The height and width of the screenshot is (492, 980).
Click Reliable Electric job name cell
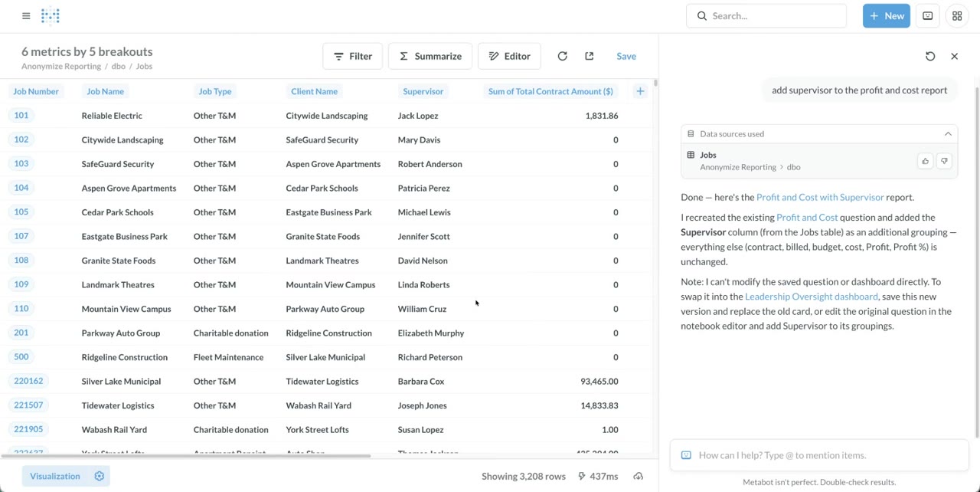[x=112, y=116]
